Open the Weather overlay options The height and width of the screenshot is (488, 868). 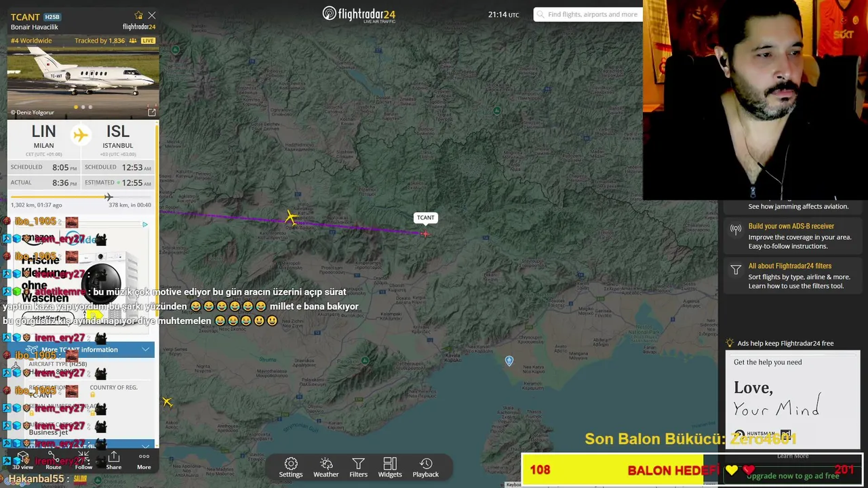pos(325,468)
